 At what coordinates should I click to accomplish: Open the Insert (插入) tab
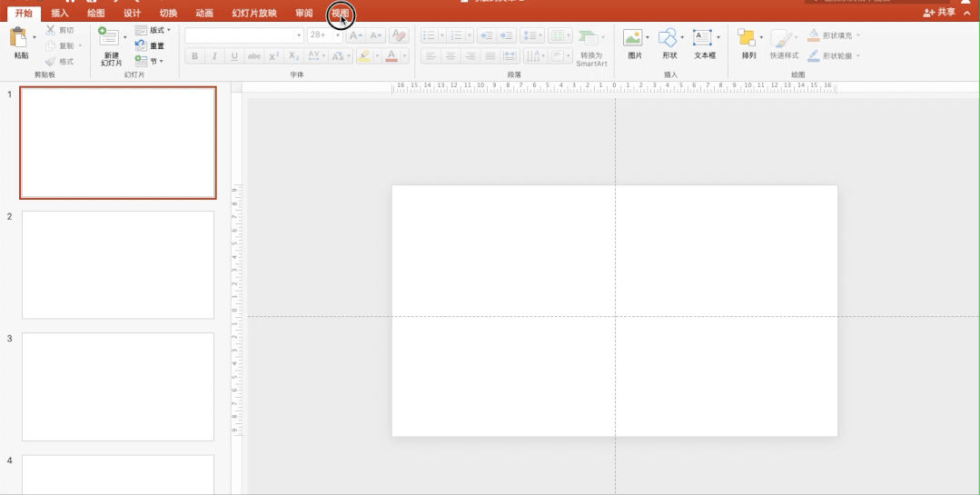tap(60, 14)
